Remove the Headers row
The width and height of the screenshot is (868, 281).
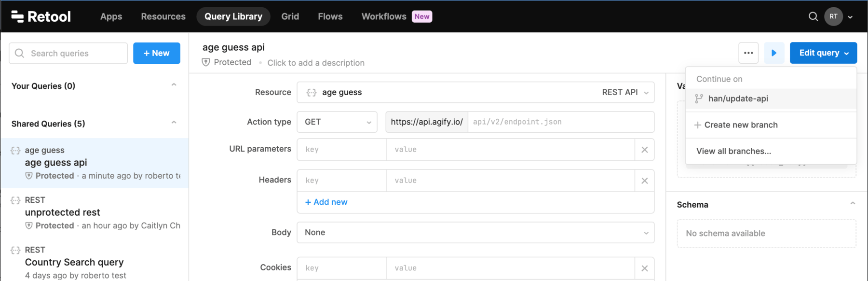pyautogui.click(x=645, y=181)
